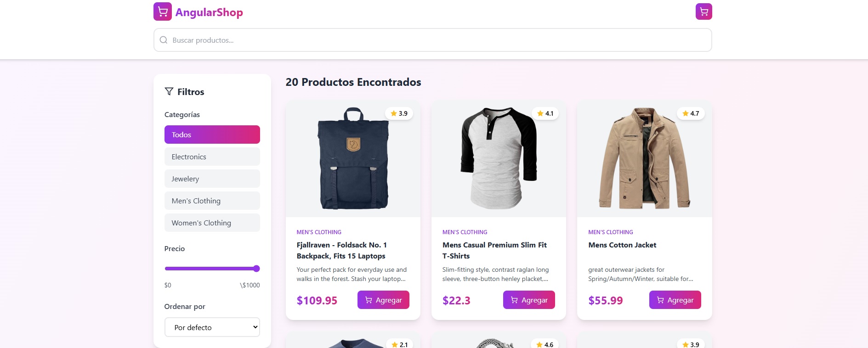Click the star icon showing 4.1 rating
The width and height of the screenshot is (868, 348).
[x=539, y=113]
